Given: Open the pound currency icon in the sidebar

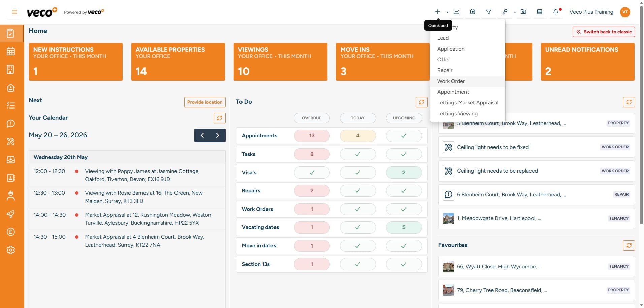Looking at the screenshot, I should coord(11,232).
